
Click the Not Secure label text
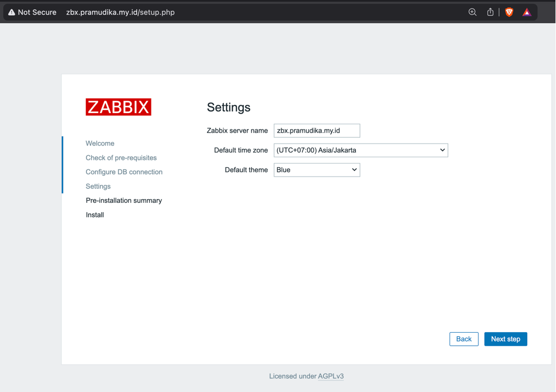(37, 12)
